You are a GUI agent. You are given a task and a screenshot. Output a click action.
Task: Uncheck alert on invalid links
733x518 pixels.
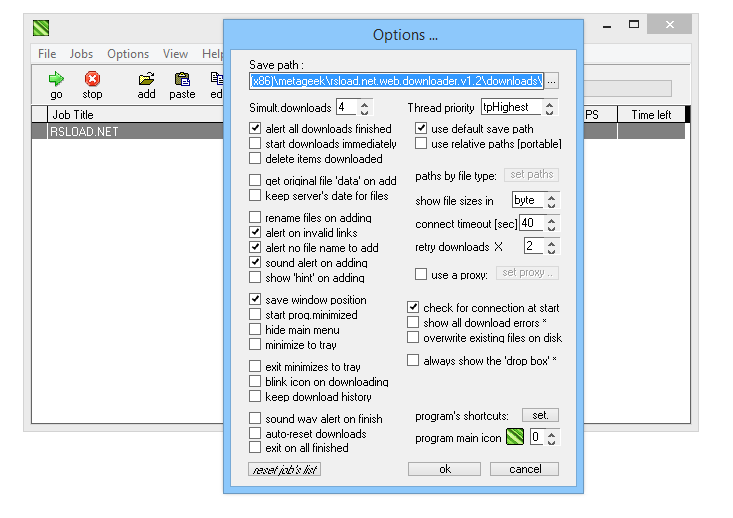[x=255, y=232]
